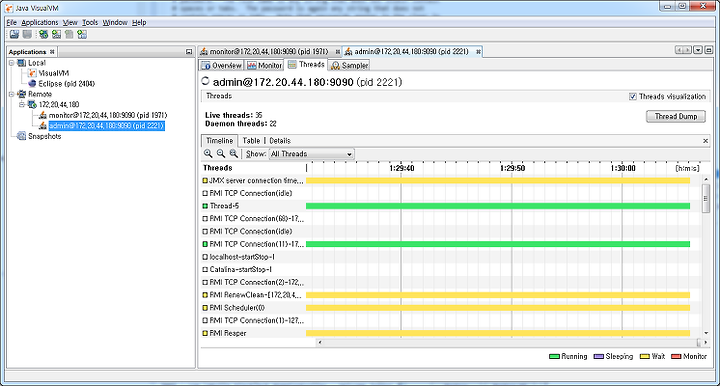Switch to the Table view tab
720x386 pixels.
pyautogui.click(x=251, y=141)
